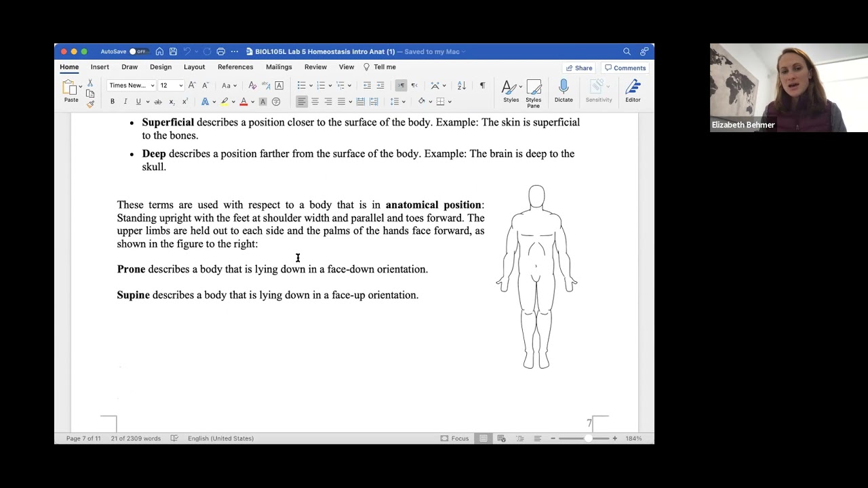
Task: Click the Share button
Action: pyautogui.click(x=579, y=68)
